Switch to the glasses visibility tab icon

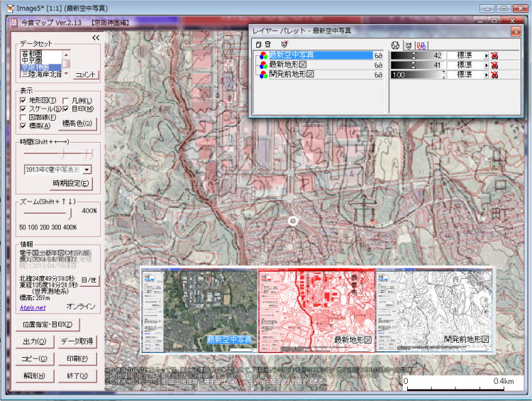point(395,45)
